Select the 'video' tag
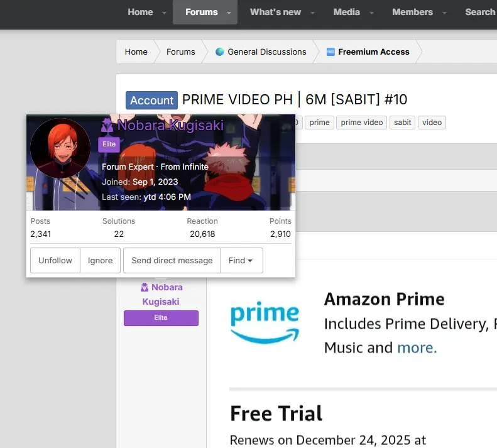The height and width of the screenshot is (448, 497). pyautogui.click(x=432, y=123)
